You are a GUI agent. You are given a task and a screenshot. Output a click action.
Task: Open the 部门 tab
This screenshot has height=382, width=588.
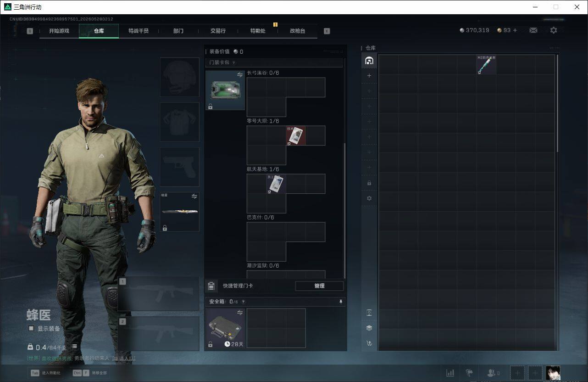(x=178, y=31)
